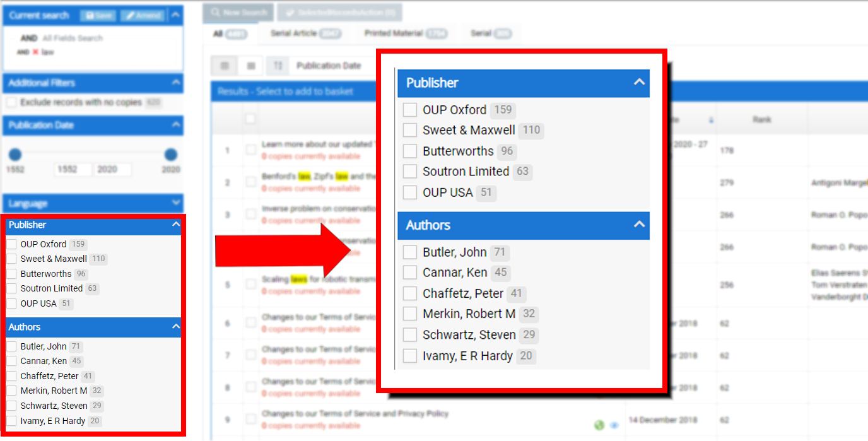
Task: Select result row 5 checkbox
Action: click(x=251, y=285)
